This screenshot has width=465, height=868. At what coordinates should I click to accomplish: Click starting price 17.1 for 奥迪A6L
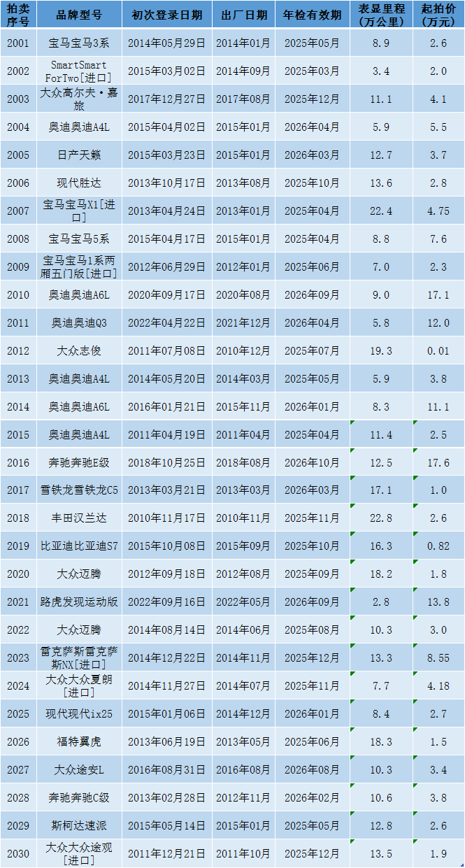[x=438, y=294]
